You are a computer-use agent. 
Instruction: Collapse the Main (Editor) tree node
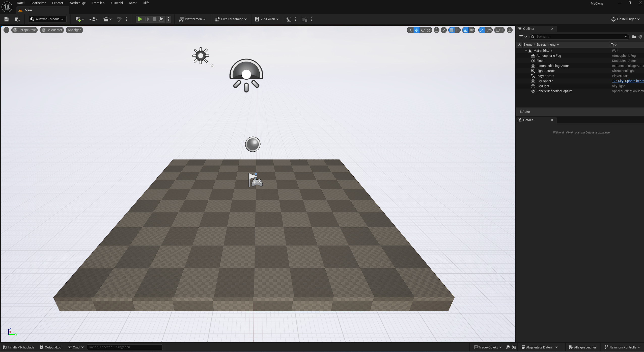coord(526,51)
